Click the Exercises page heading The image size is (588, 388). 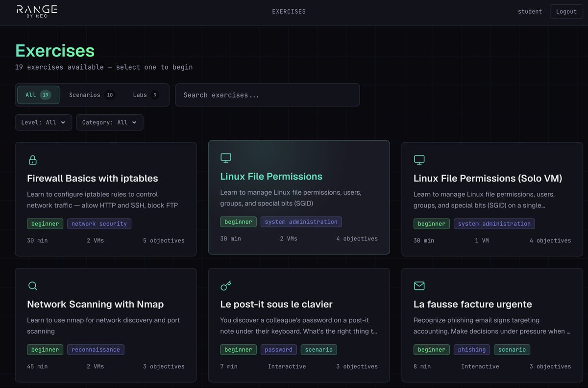coord(55,51)
